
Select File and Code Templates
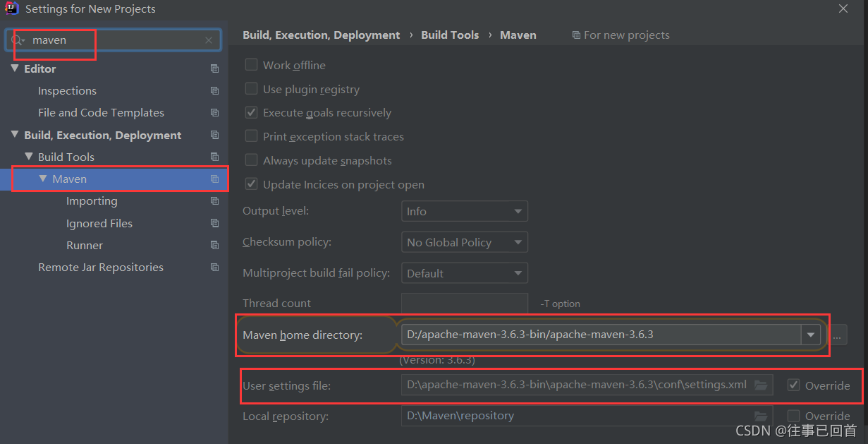point(101,113)
